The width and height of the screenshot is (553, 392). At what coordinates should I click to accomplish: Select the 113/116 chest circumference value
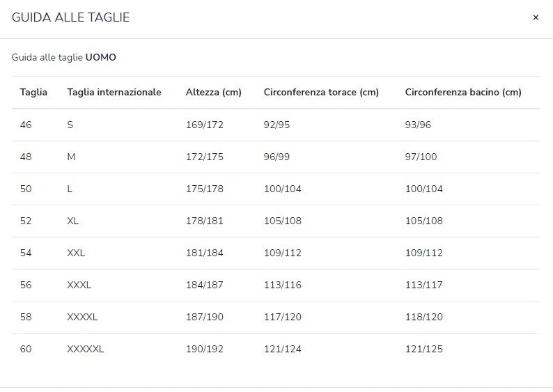tap(283, 285)
